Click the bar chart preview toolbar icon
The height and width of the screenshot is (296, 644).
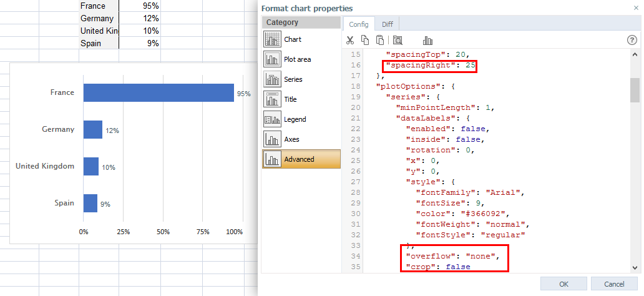(x=427, y=41)
